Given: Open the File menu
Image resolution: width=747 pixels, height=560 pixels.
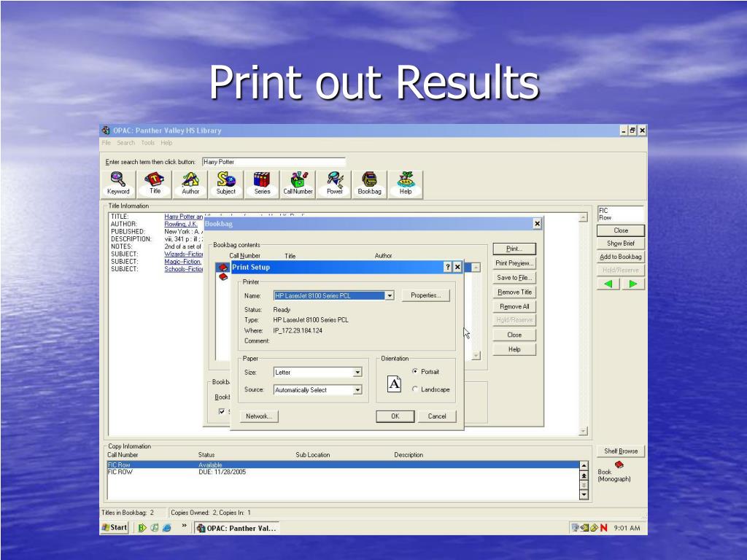Looking at the screenshot, I should pyautogui.click(x=107, y=143).
